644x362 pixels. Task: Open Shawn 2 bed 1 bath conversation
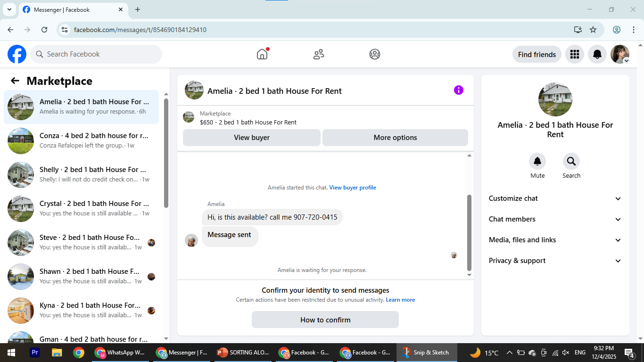tap(82, 277)
